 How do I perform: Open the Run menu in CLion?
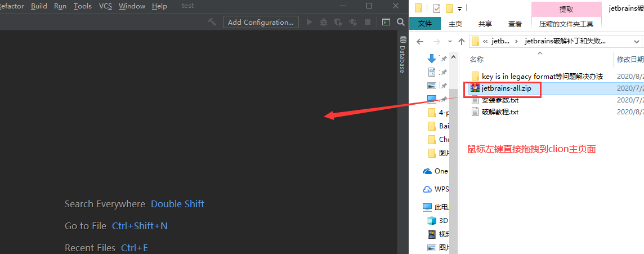point(60,6)
